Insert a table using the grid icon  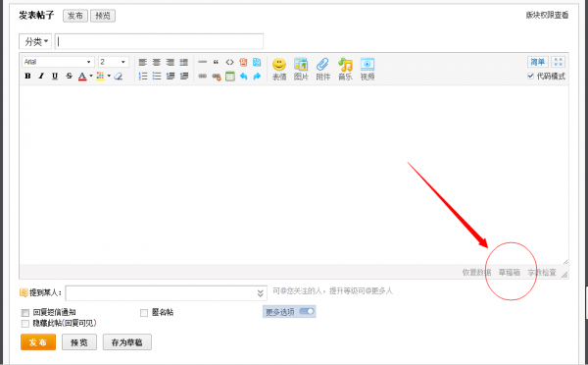coord(230,77)
